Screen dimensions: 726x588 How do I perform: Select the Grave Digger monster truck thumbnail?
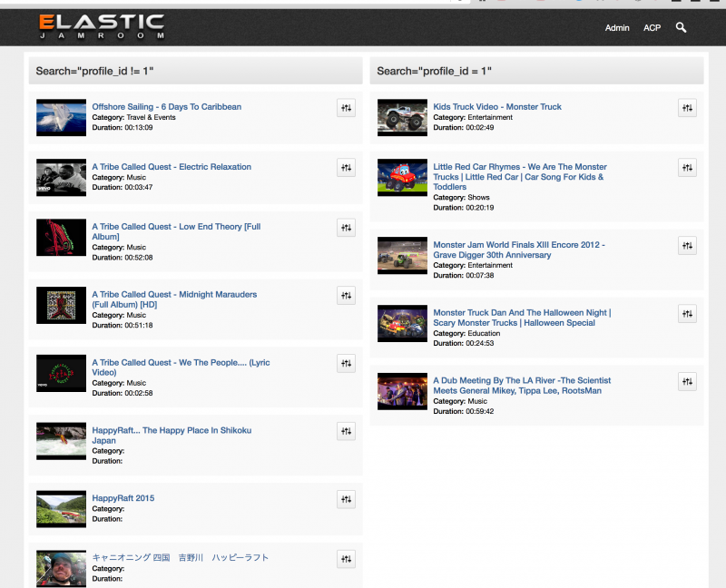tap(402, 255)
